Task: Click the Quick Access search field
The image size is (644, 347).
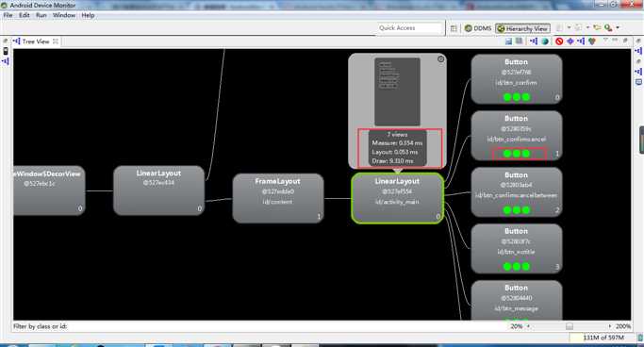Action: tap(411, 28)
